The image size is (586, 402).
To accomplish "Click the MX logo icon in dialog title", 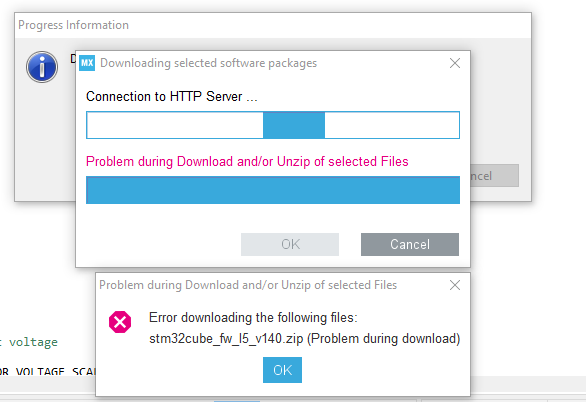I will pyautogui.click(x=87, y=63).
